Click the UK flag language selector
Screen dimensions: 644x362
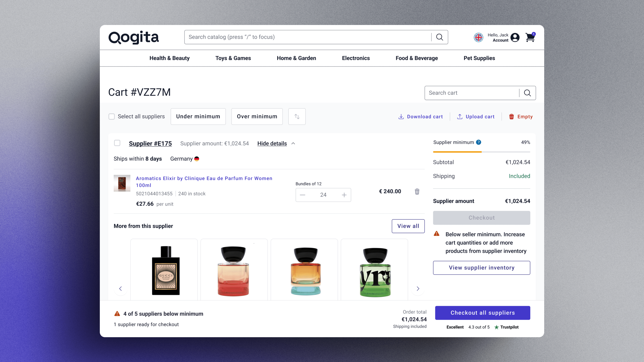[x=478, y=38]
